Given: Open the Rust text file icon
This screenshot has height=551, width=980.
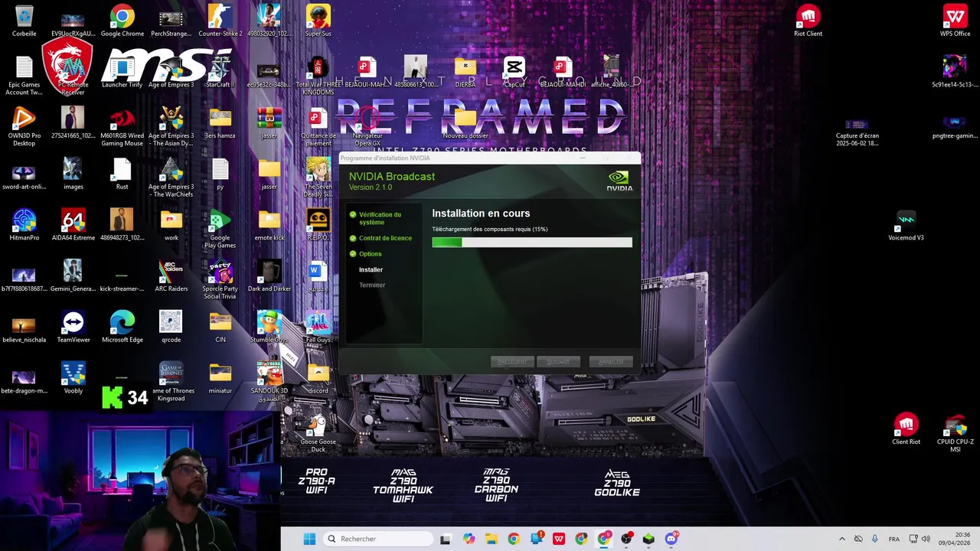Looking at the screenshot, I should [x=122, y=170].
